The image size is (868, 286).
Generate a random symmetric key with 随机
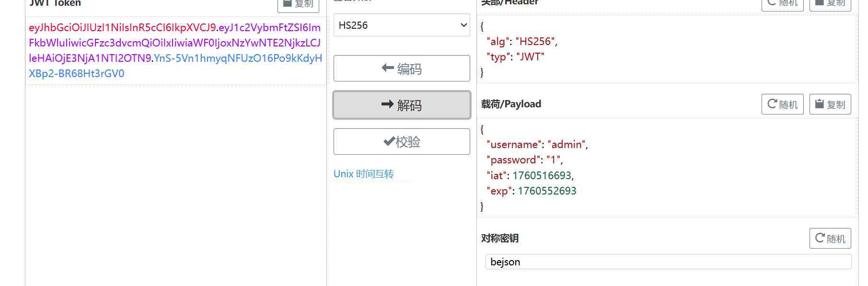[830, 239]
